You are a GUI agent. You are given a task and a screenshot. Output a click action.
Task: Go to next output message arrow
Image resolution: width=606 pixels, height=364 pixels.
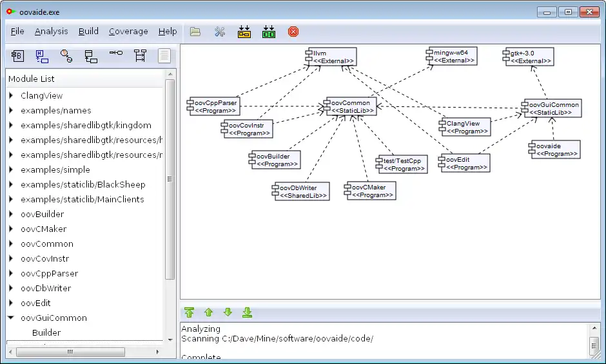(x=228, y=312)
